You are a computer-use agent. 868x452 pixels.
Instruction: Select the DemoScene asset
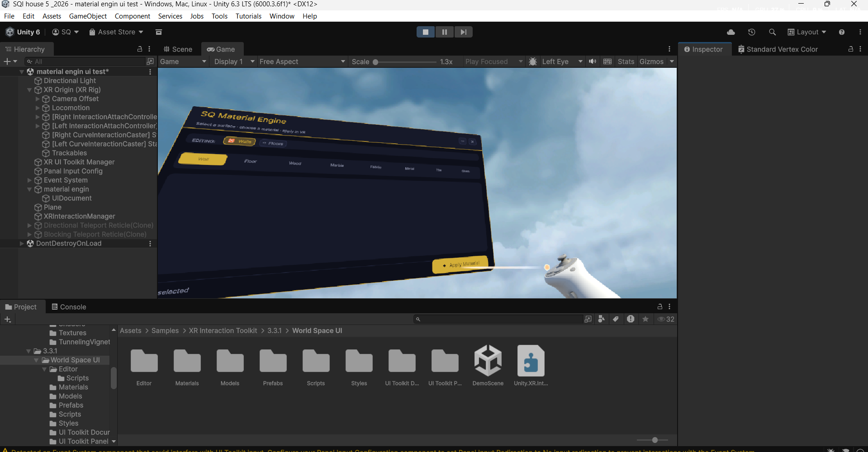point(488,366)
